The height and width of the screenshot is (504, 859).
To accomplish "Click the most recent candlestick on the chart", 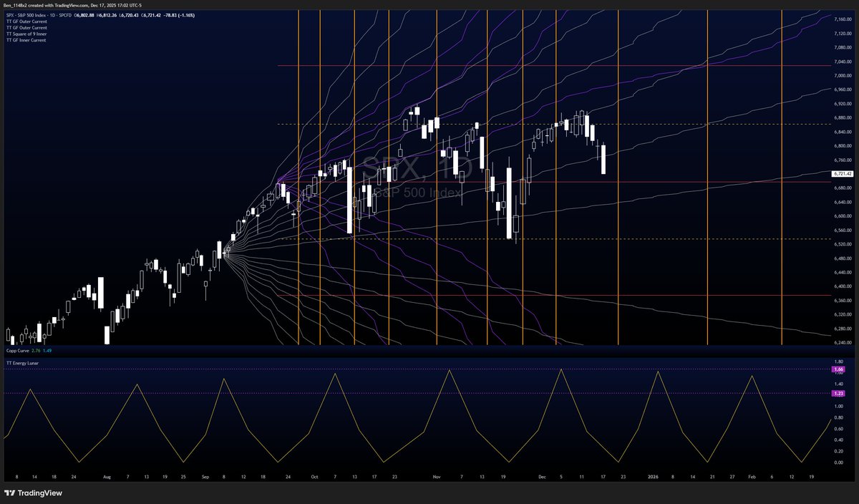I will coord(604,158).
